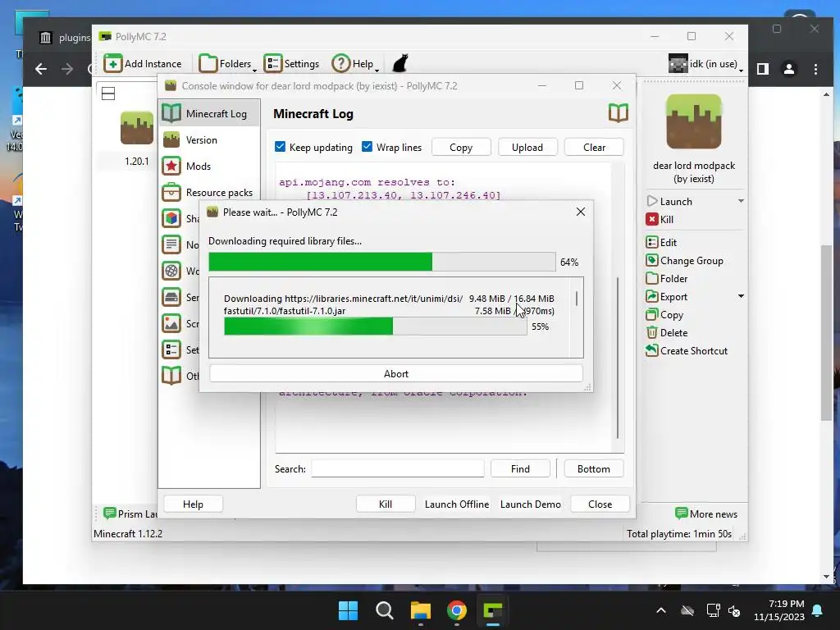Image resolution: width=840 pixels, height=630 pixels.
Task: Click the instance Settings list icon
Action: pyautogui.click(x=171, y=349)
